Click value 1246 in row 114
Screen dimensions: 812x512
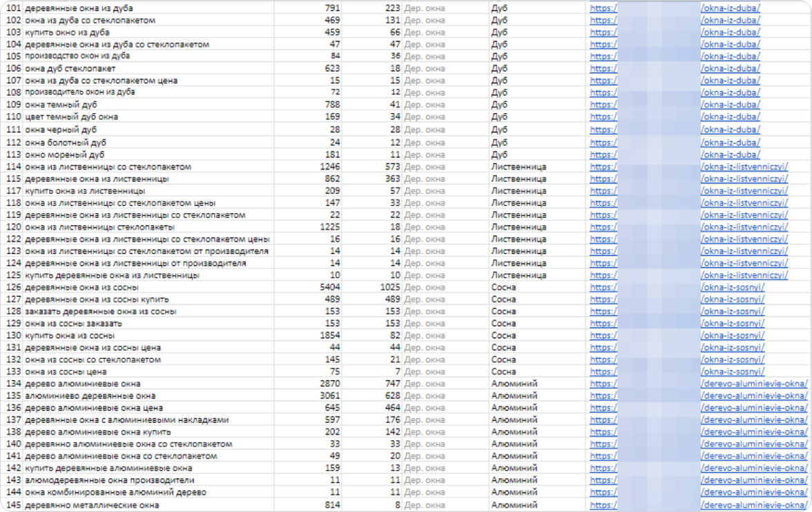coord(330,167)
